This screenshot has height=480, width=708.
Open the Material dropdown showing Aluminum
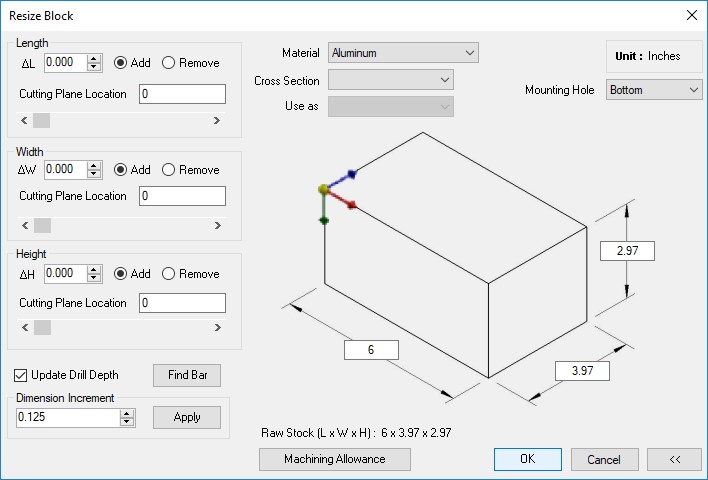[403, 53]
